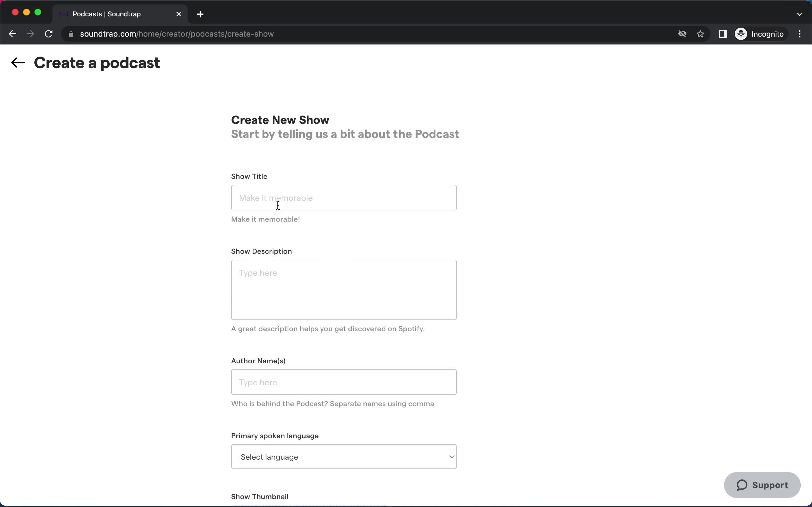Click the browser extensions icon
Screen dimensions: 812x507
pyautogui.click(x=722, y=34)
